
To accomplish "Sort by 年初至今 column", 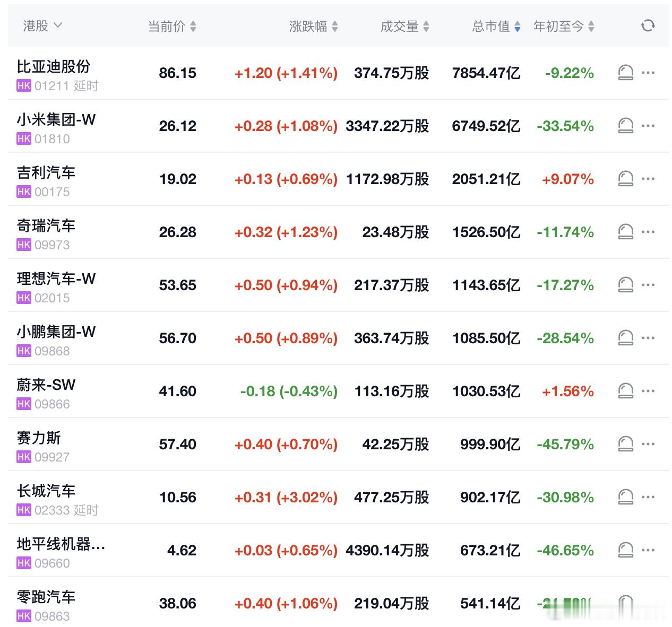I will 564,26.
